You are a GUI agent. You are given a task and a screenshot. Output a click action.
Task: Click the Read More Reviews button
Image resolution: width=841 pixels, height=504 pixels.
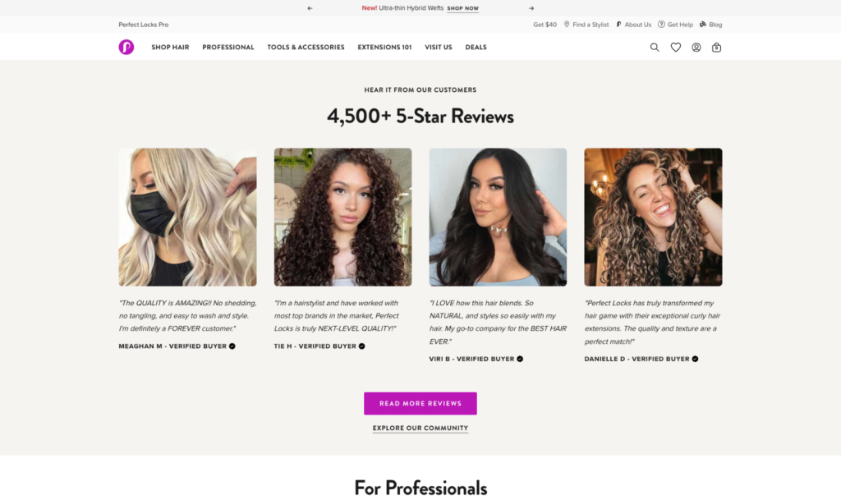[x=420, y=403]
